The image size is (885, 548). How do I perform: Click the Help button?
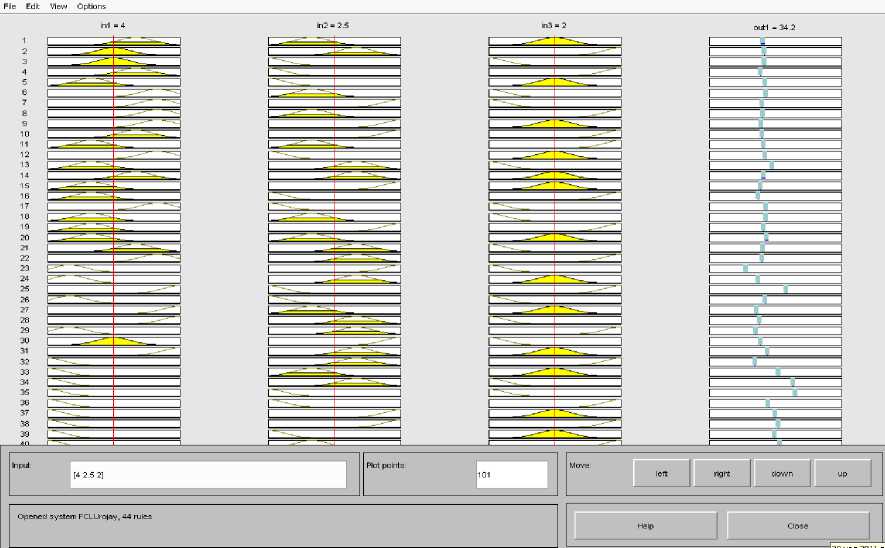[645, 525]
